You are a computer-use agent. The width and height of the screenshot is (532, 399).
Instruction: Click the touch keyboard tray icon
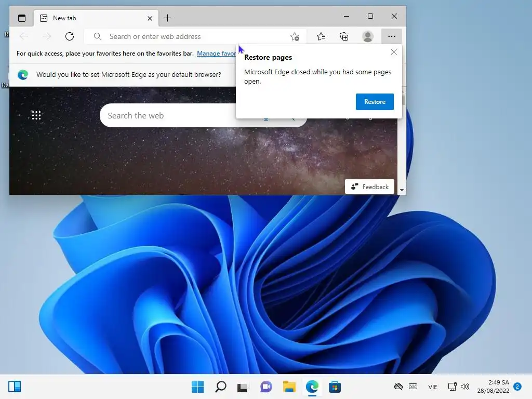tap(413, 387)
